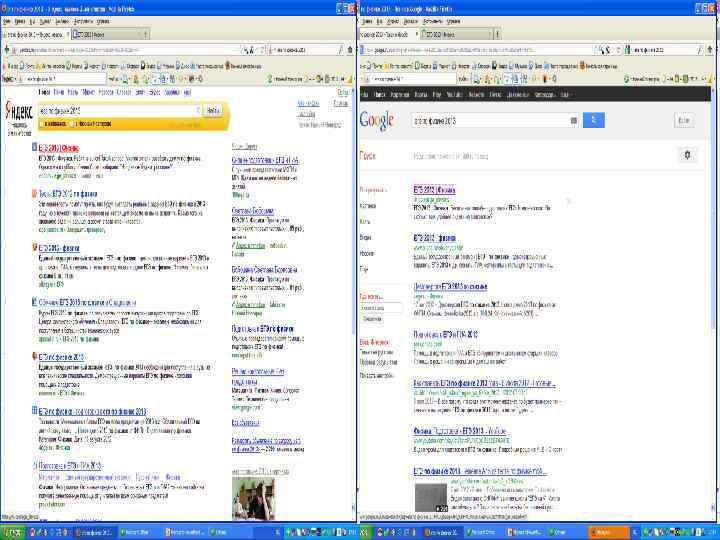Screen dimensions: 720x540
Task: Click the Yandex logo
Action: tap(19, 112)
